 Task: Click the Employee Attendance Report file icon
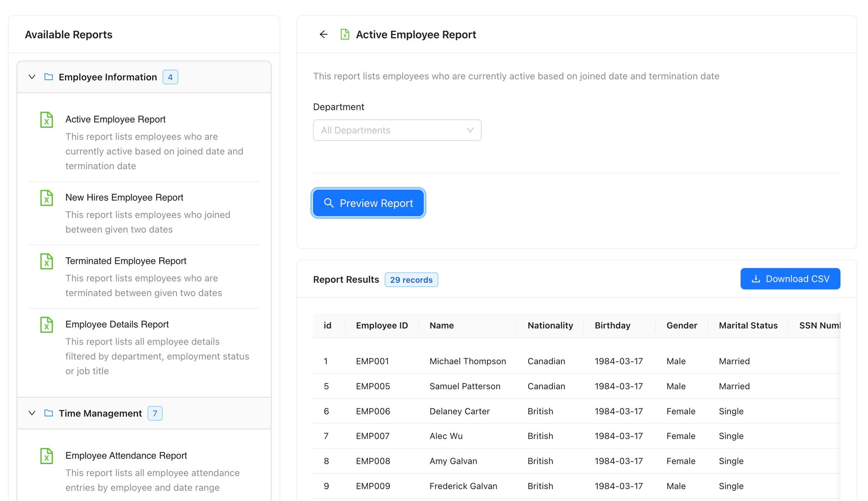pyautogui.click(x=46, y=456)
